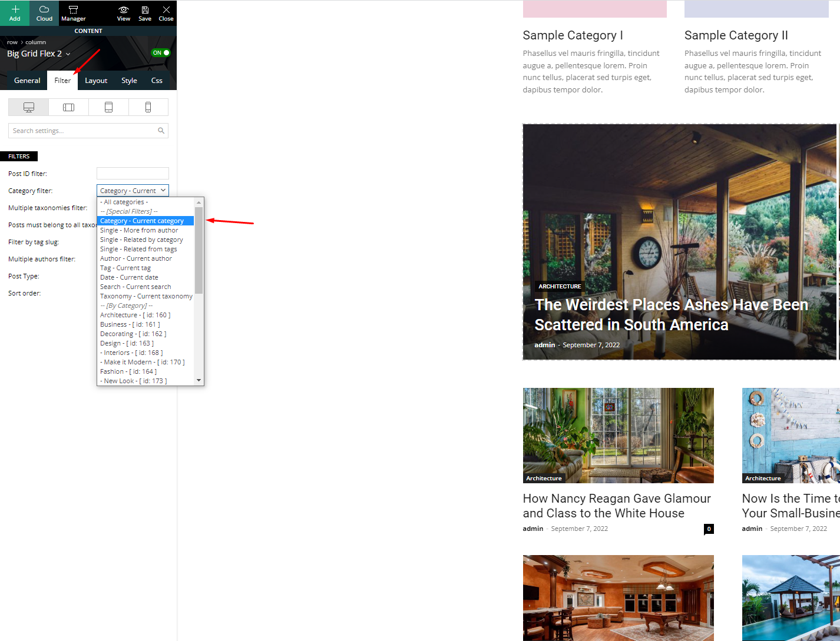Screen dimensions: 840x641
Task: Toggle the element ON switch
Action: coord(161,53)
